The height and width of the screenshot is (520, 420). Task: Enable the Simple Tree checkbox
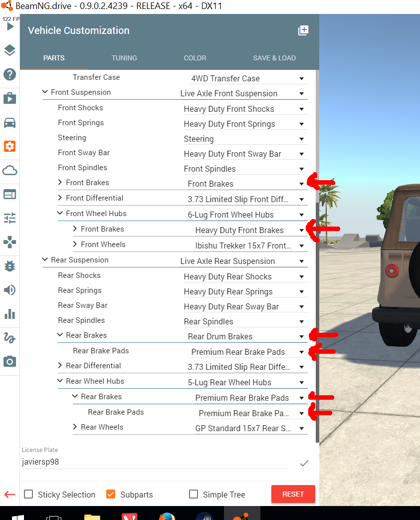pos(193,494)
